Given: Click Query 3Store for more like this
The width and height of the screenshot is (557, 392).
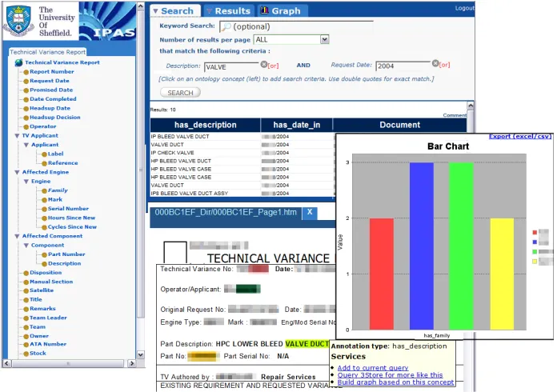Looking at the screenshot, I should click(x=390, y=375).
